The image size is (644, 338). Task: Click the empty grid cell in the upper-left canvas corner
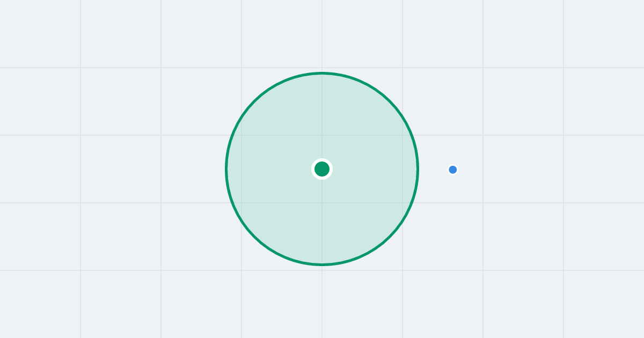40,33
